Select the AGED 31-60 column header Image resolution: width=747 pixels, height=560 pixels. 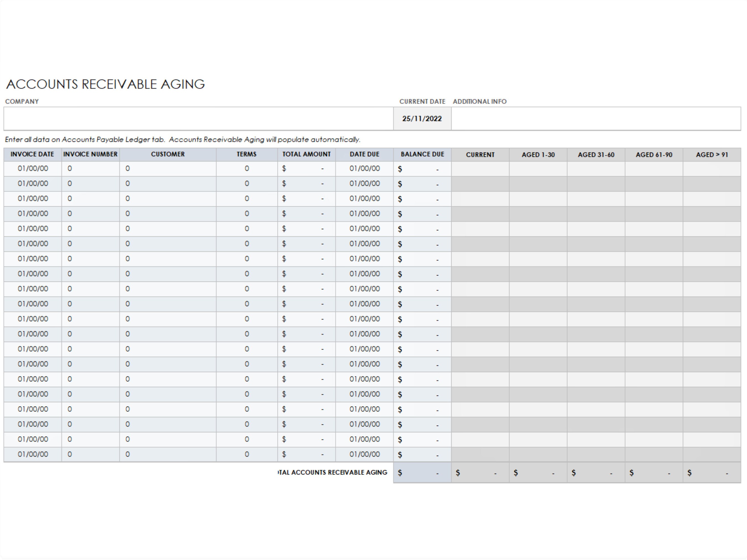pos(596,155)
